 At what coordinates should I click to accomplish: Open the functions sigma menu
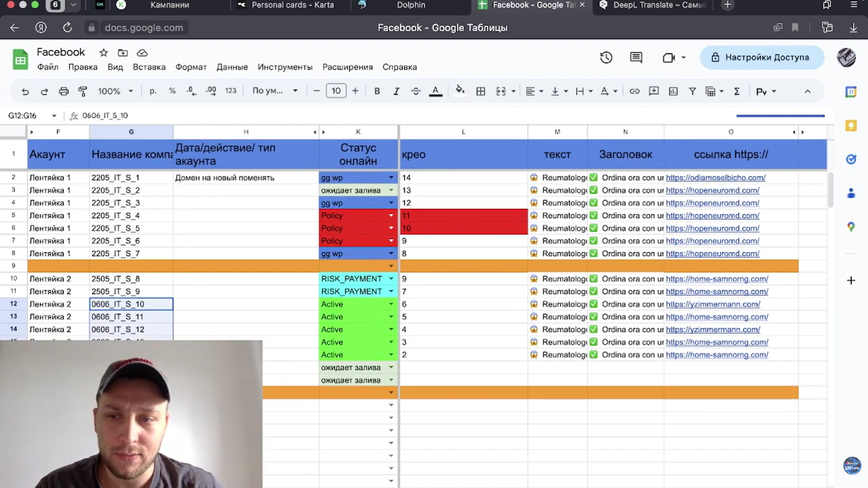(x=737, y=91)
